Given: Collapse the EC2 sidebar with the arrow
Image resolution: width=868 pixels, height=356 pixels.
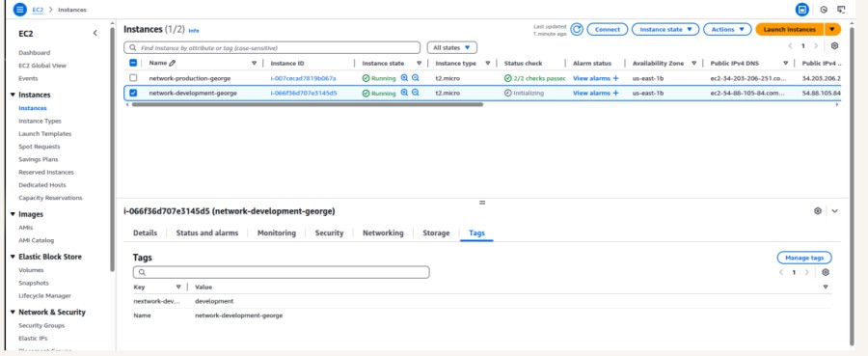Looking at the screenshot, I should point(95,33).
